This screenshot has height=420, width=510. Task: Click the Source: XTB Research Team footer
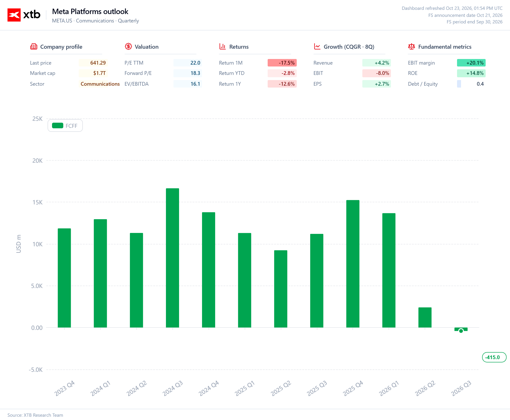point(35,415)
